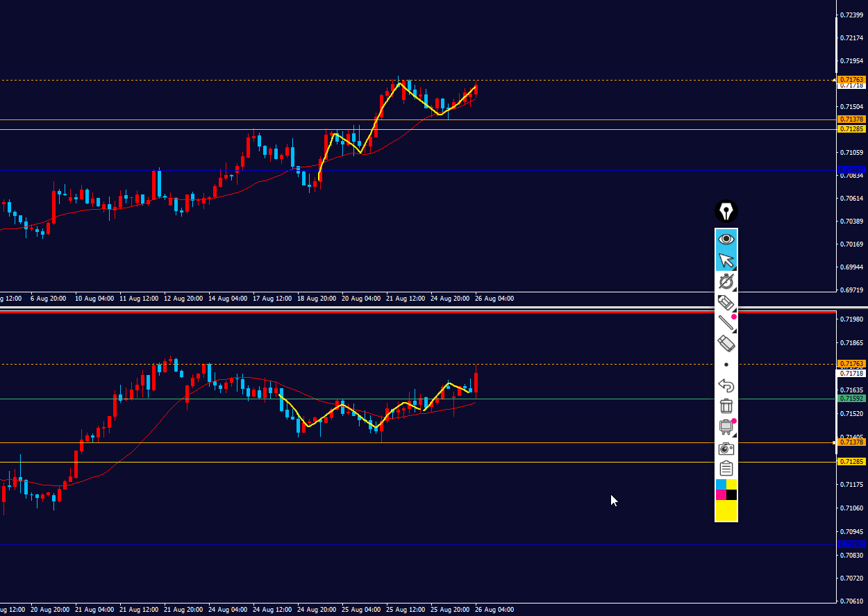Screen dimensions: 868x616
Task: Open the clipboard icon in the pen toolbar
Action: [x=726, y=469]
